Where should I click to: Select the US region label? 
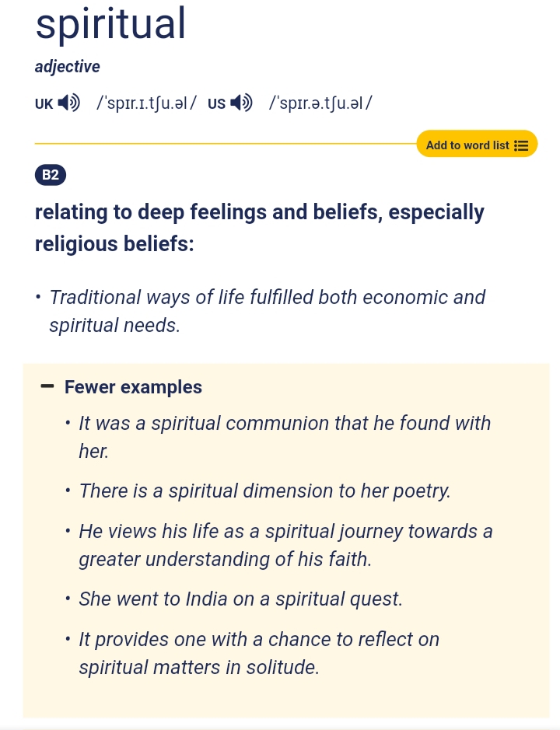pos(216,103)
